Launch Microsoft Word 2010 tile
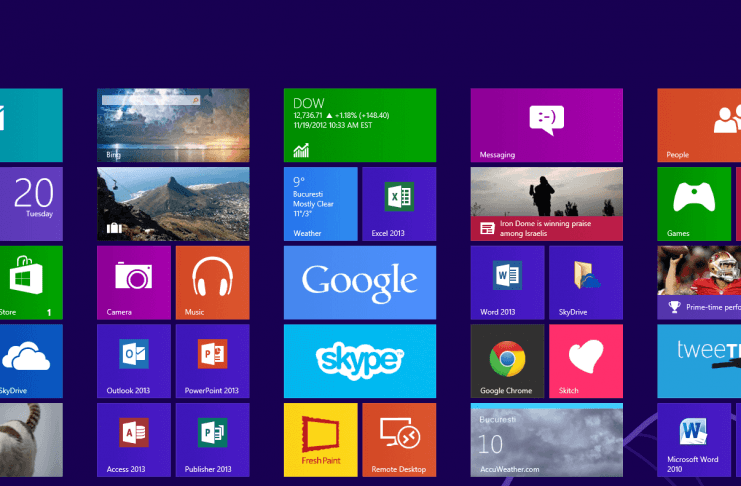 point(694,440)
